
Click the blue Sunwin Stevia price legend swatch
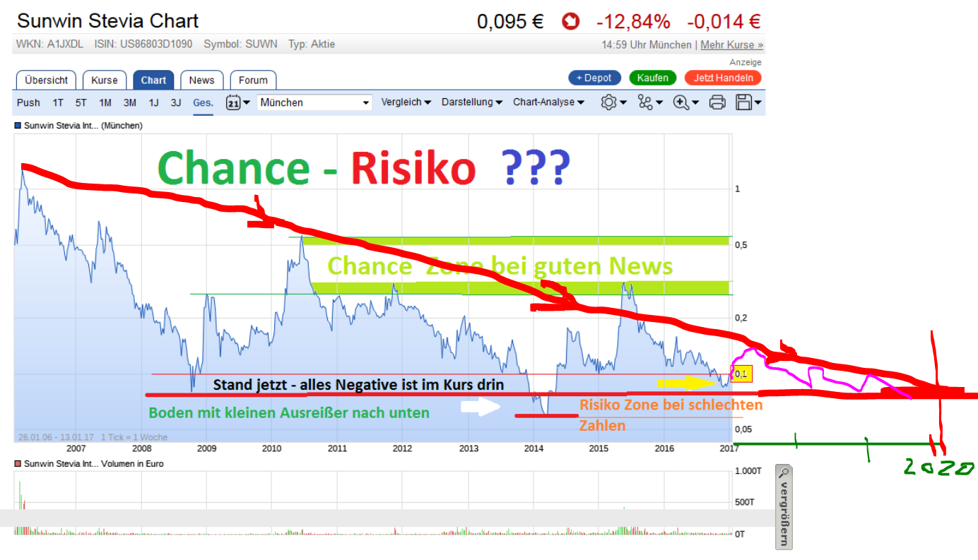pyautogui.click(x=18, y=126)
